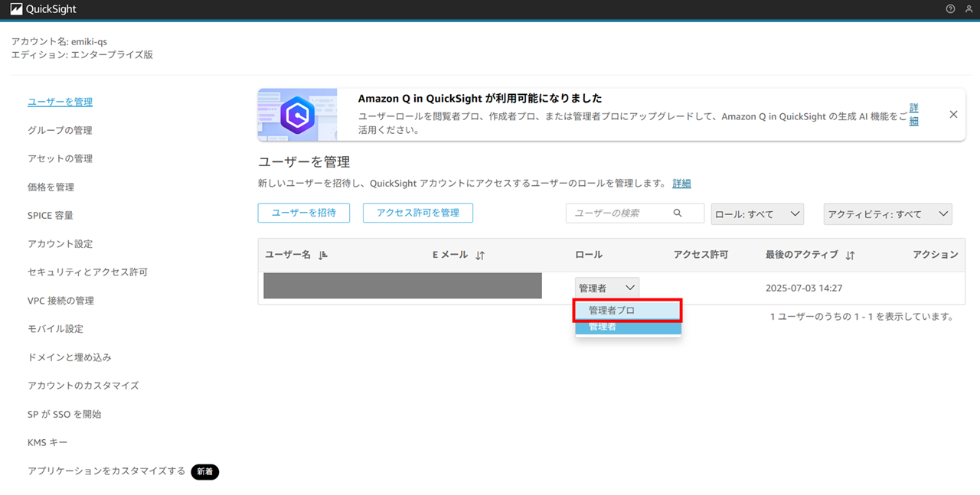The image size is (980, 495).
Task: Click the ユーザーを招待 button
Action: pyautogui.click(x=304, y=213)
